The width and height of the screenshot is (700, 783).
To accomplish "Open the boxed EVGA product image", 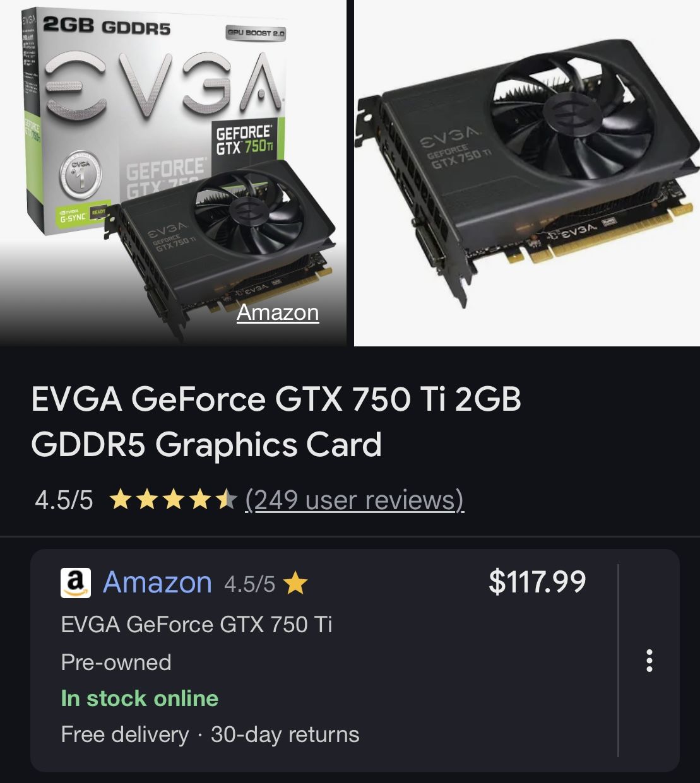I will (173, 173).
